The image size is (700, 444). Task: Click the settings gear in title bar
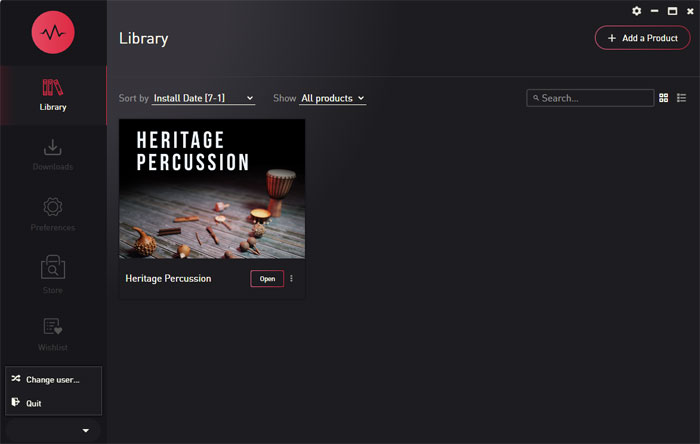tap(637, 11)
